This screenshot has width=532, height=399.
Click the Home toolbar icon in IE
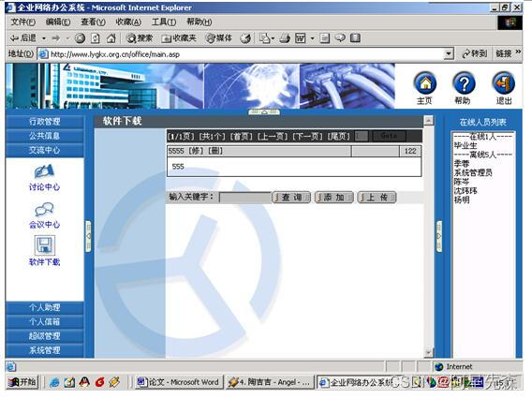pos(111,38)
